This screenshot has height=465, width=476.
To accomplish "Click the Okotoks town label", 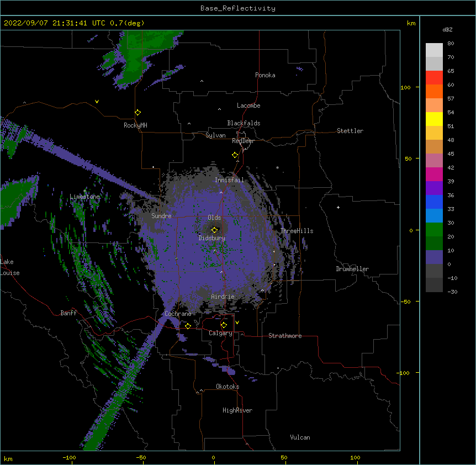I will 228,387.
